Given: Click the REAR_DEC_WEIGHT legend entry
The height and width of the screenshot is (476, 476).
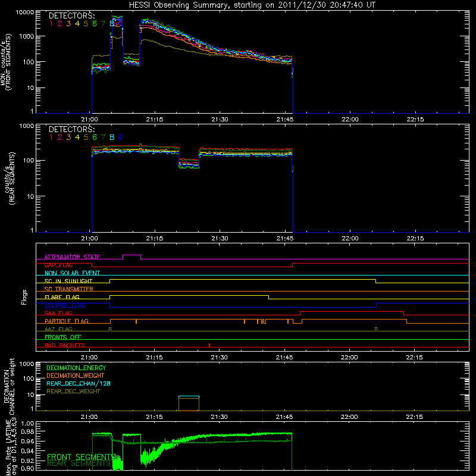Looking at the screenshot, I should click(73, 392).
